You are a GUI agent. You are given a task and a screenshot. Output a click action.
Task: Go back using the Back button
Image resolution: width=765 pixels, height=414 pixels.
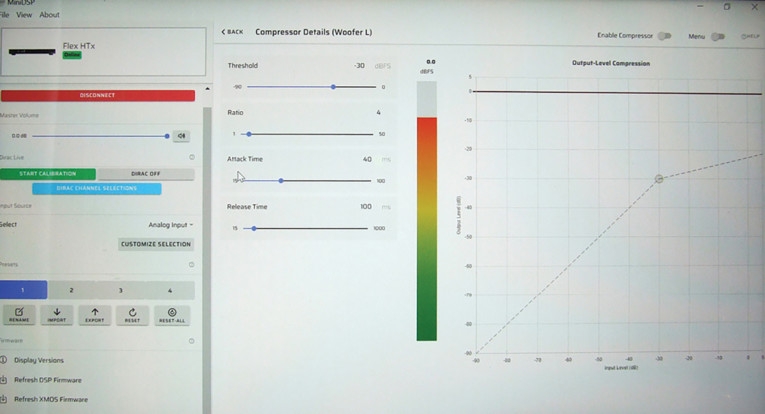coord(232,32)
